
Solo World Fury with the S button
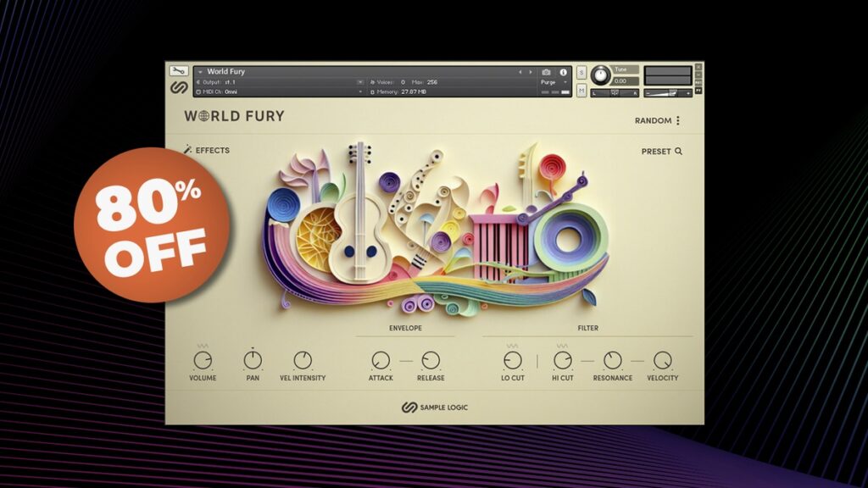580,71
